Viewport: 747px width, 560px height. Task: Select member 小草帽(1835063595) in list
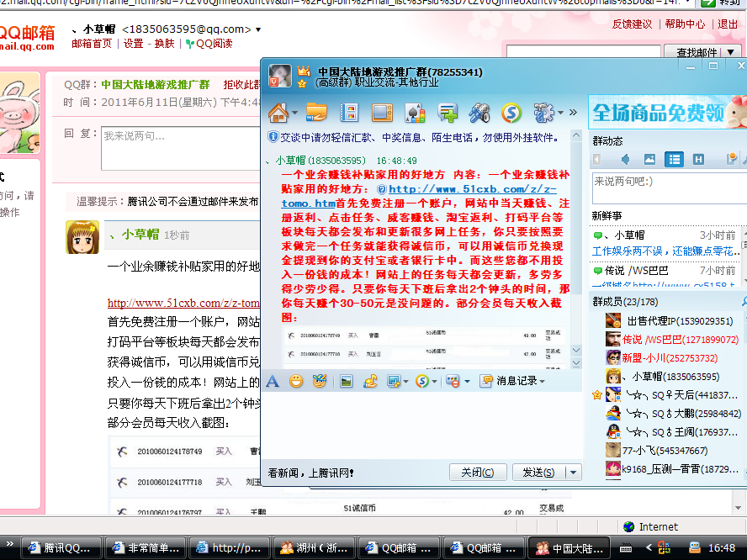pyautogui.click(x=663, y=377)
